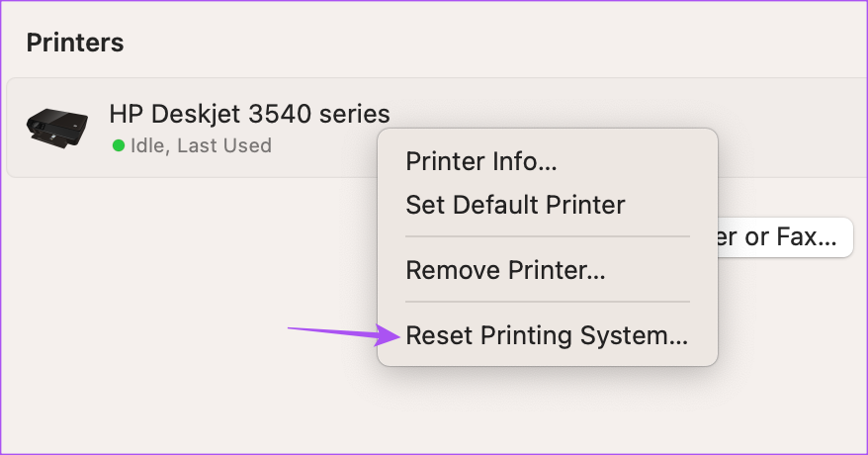Select Remove Printer… in the context menu
The width and height of the screenshot is (868, 455).
click(505, 270)
